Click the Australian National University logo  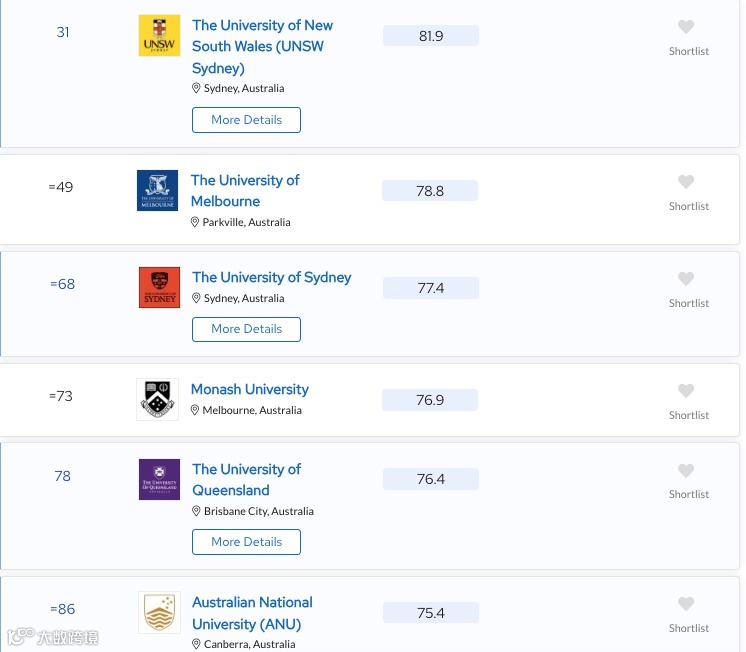click(159, 612)
